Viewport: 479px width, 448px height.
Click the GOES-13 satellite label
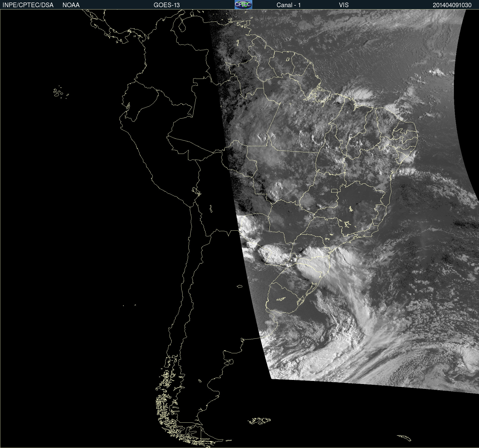pyautogui.click(x=166, y=5)
